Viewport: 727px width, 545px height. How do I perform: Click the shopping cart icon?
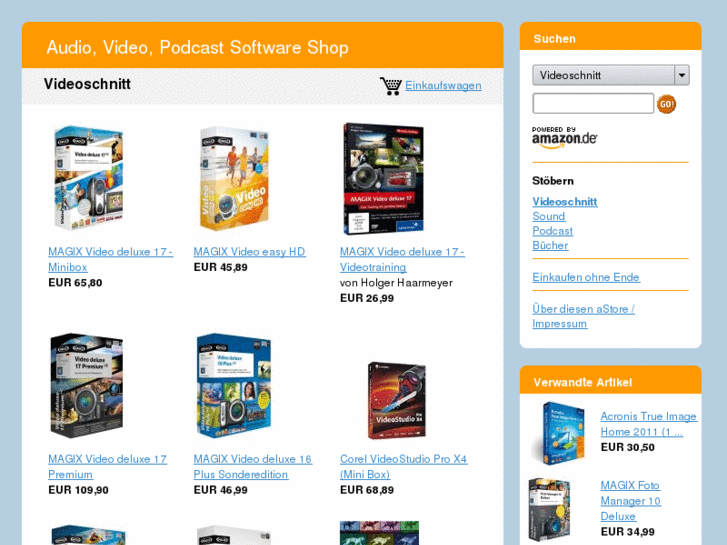[390, 86]
